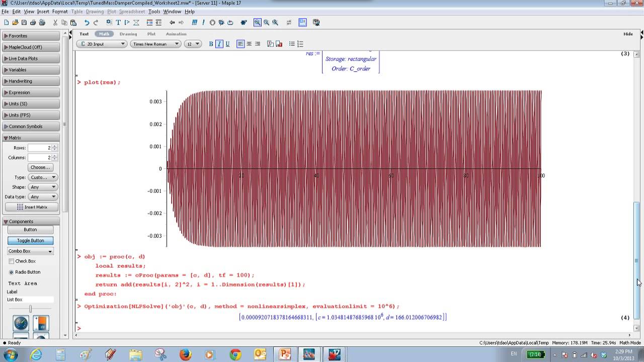The height and width of the screenshot is (362, 644).
Task: Open the Times New Roman font dropdown
Action: coord(155,44)
